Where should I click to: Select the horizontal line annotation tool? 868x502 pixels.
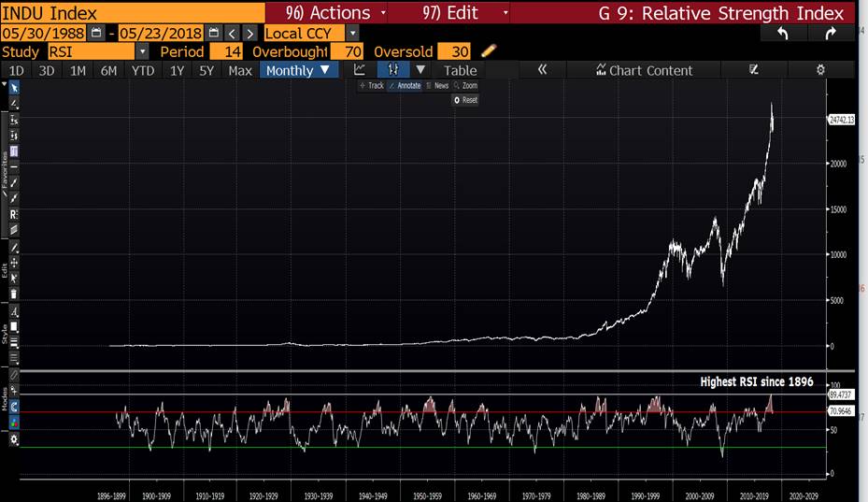(x=14, y=166)
